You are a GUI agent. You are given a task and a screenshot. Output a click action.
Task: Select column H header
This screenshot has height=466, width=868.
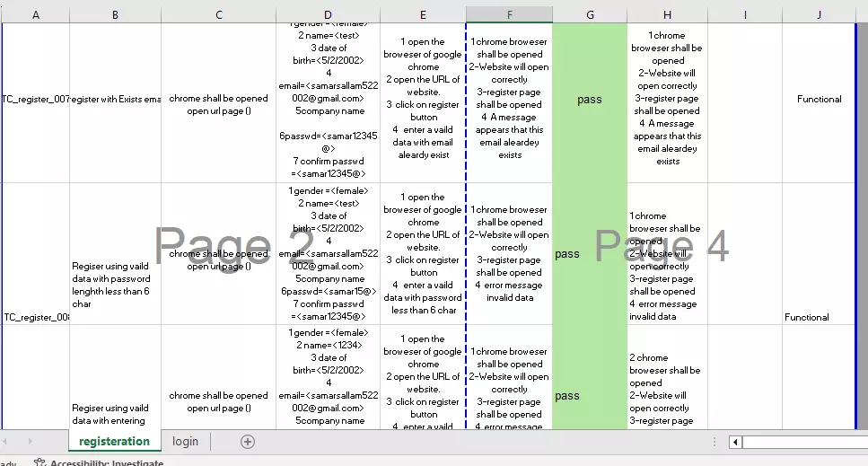coord(667,15)
